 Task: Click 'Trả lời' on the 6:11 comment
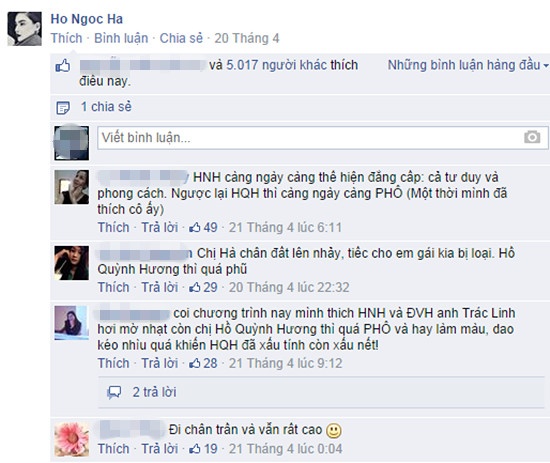click(x=160, y=228)
